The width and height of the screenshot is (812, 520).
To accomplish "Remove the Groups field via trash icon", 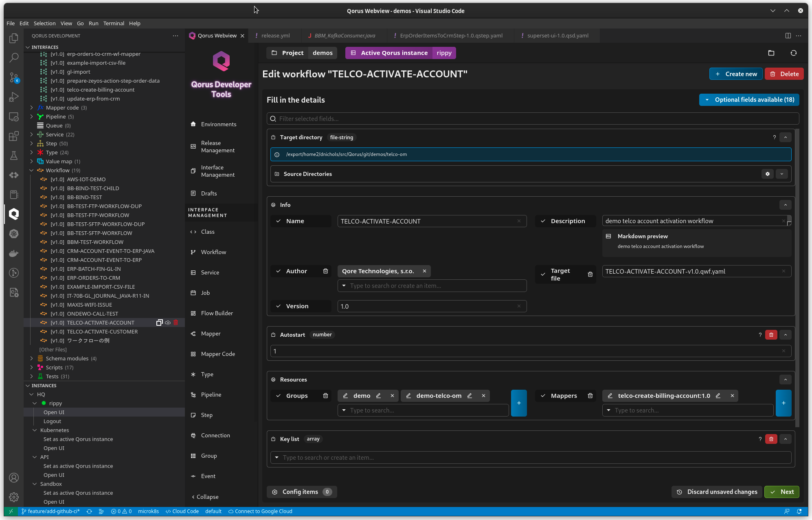I will click(x=325, y=396).
